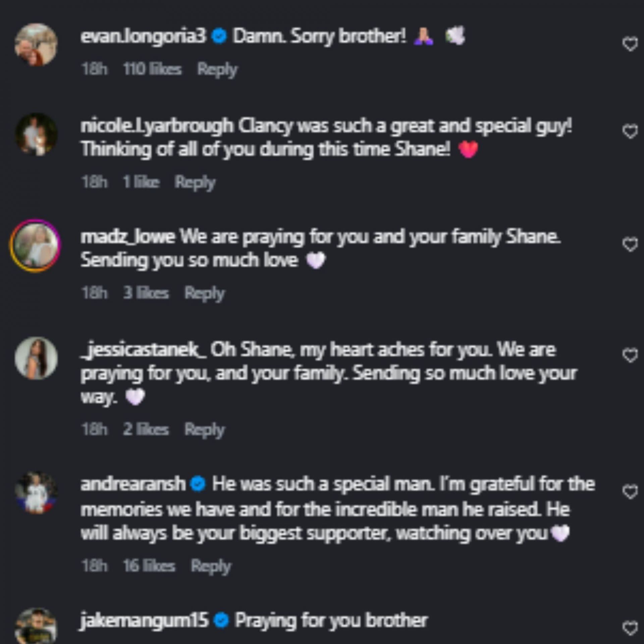Viewport: 644px width, 644px height.
Task: Like evan.longoria3's comment with the heart
Action: tap(630, 44)
